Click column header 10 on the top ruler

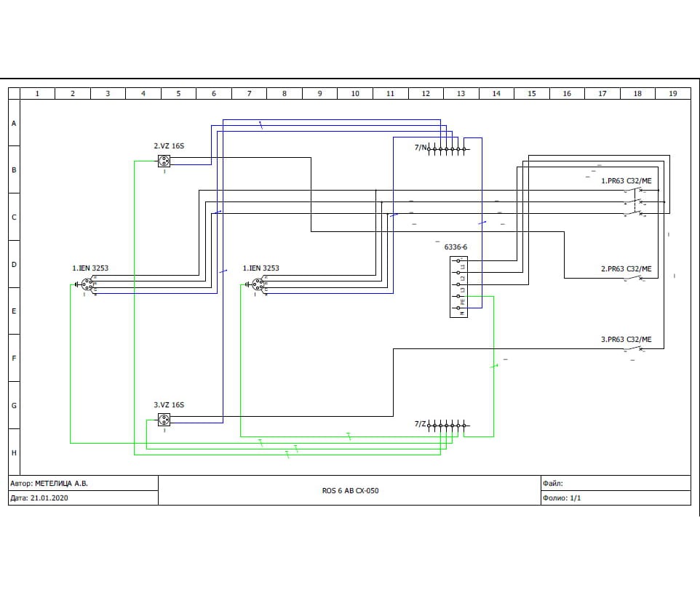coord(355,94)
